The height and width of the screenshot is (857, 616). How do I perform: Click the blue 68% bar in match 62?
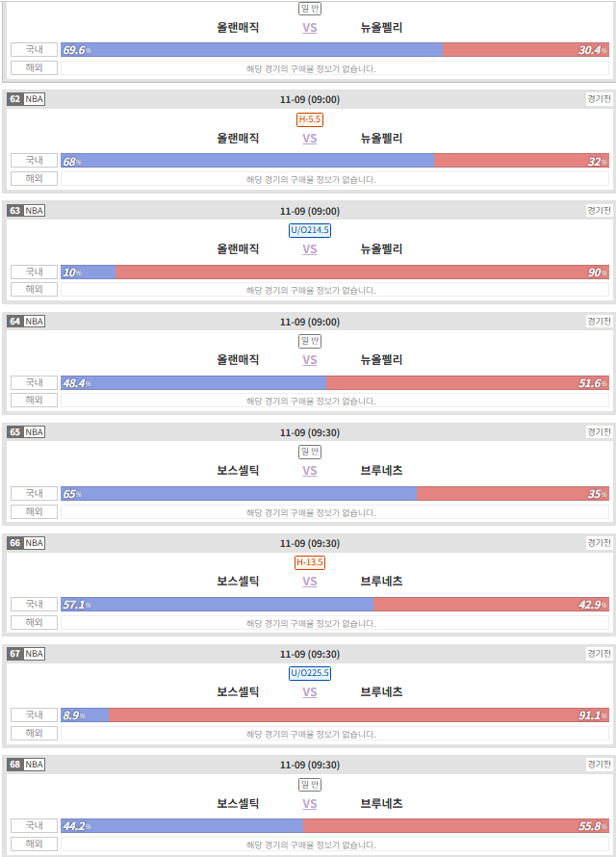click(247, 161)
